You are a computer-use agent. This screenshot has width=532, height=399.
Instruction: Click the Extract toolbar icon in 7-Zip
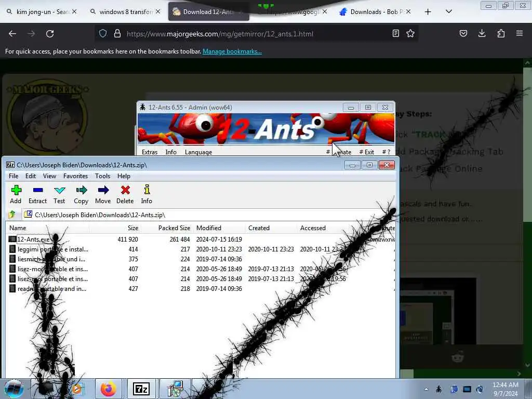37,194
